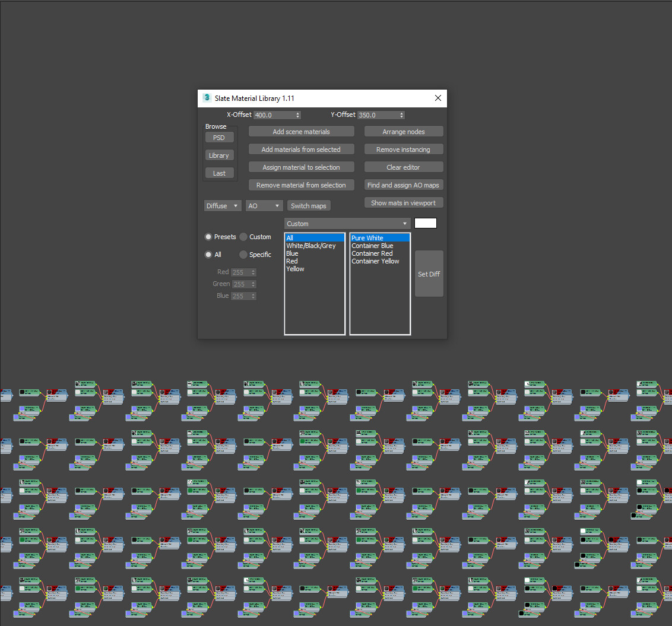Screen dimensions: 672x626
Task: Select Container Red in the material list
Action: click(x=372, y=253)
